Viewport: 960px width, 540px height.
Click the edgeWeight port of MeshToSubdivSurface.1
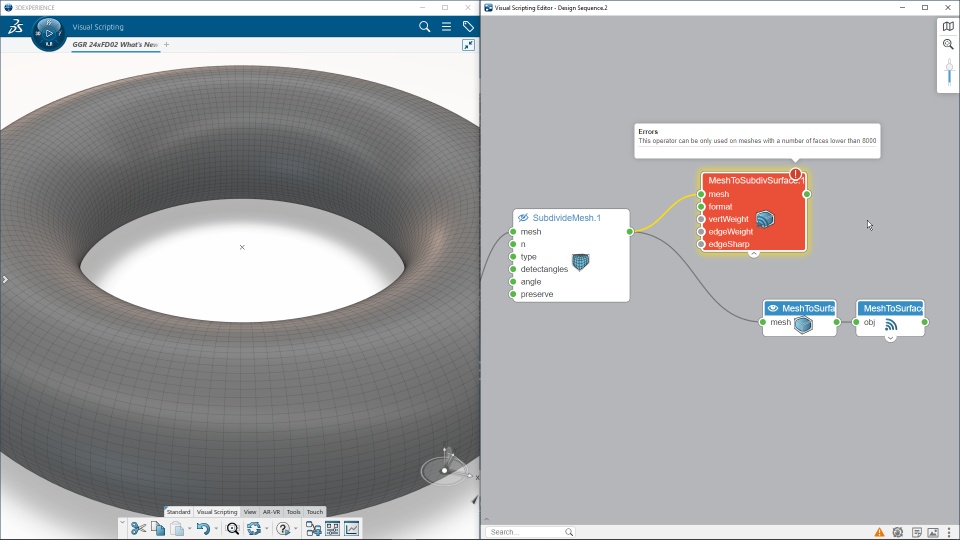click(701, 231)
